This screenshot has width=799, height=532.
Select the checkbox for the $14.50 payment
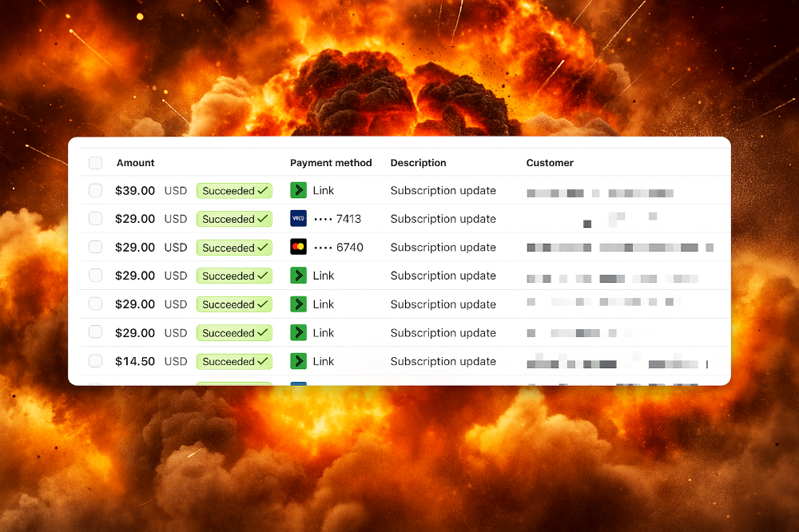click(x=96, y=361)
